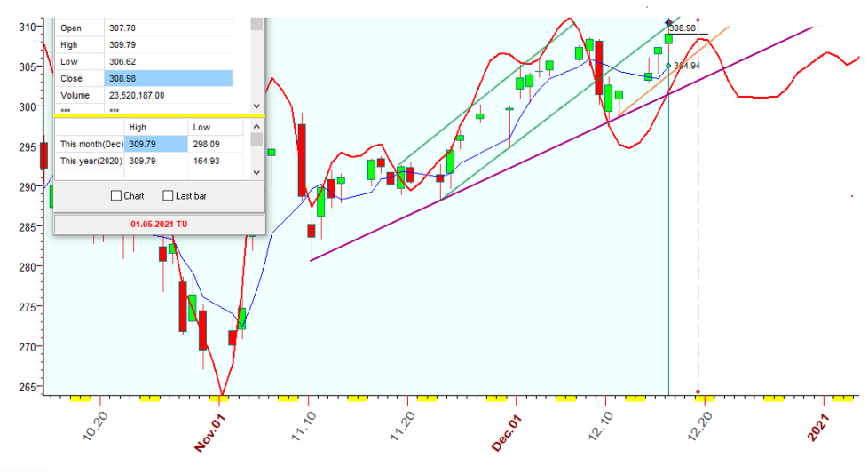Click scroll up arrow of High/Low table

click(256, 126)
